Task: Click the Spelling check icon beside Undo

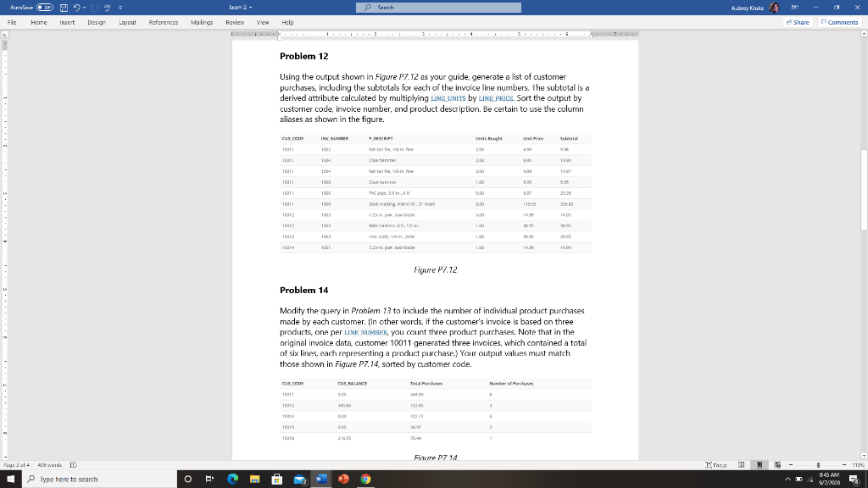Action: click(108, 8)
